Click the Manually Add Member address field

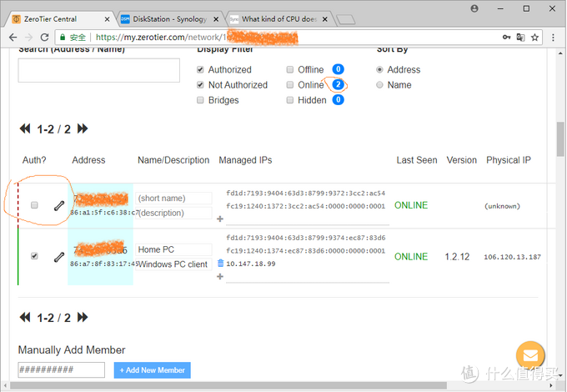pyautogui.click(x=62, y=370)
